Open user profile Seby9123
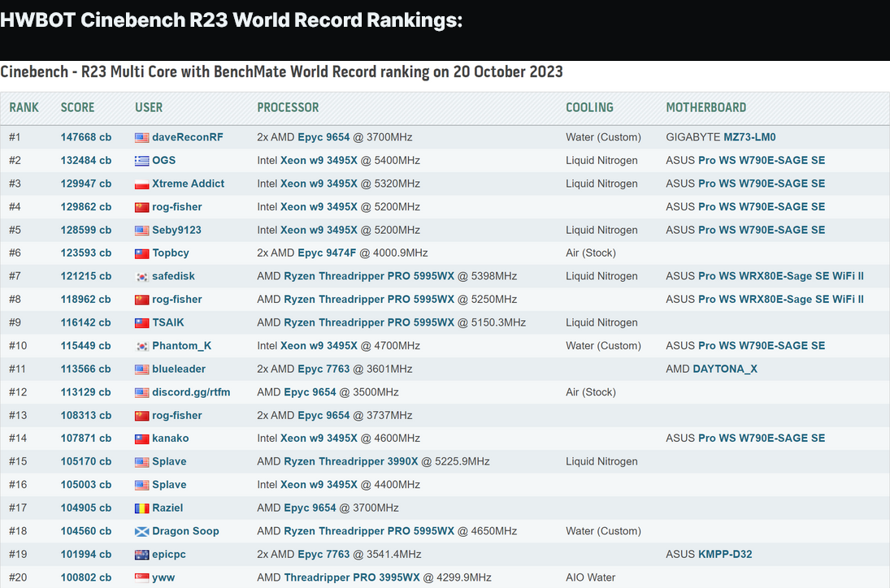Screen dimensions: 890x588 coord(176,230)
